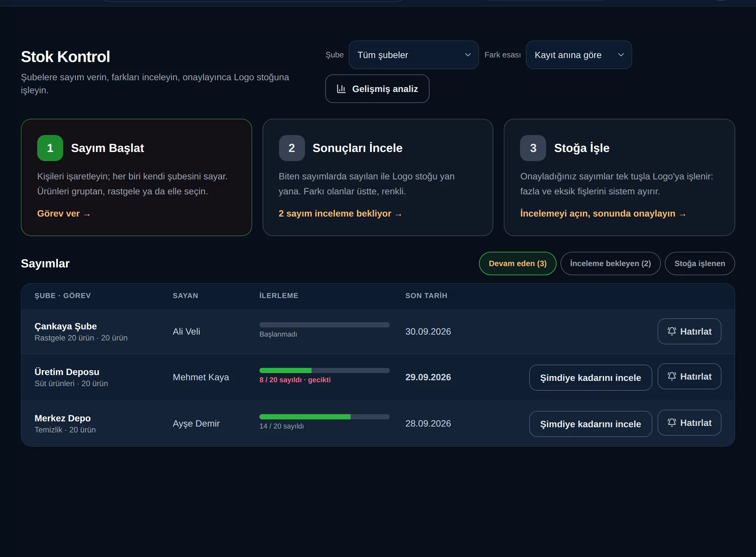The width and height of the screenshot is (756, 557).
Task: Switch to İnceleme bekleyen (2) tab
Action: click(x=610, y=263)
